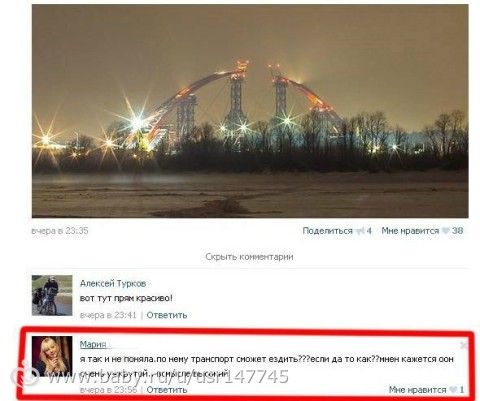Open the comment timestamp вчера в 23:41

tap(108, 315)
